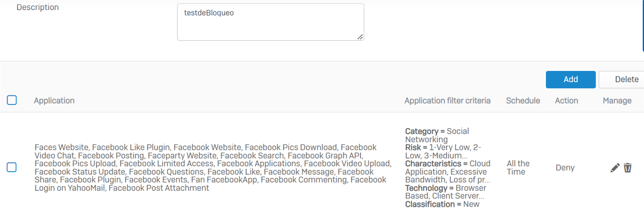Click the Technology criterion line

tap(445, 192)
